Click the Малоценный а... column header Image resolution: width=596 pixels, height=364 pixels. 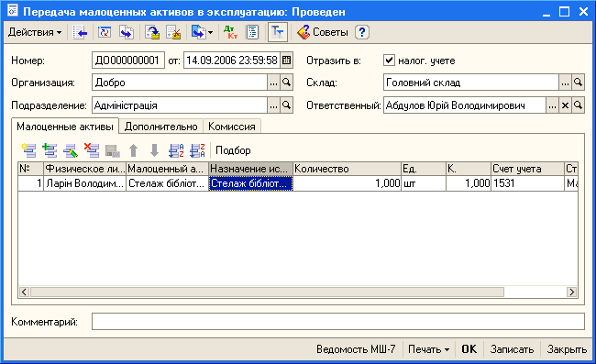[167, 169]
